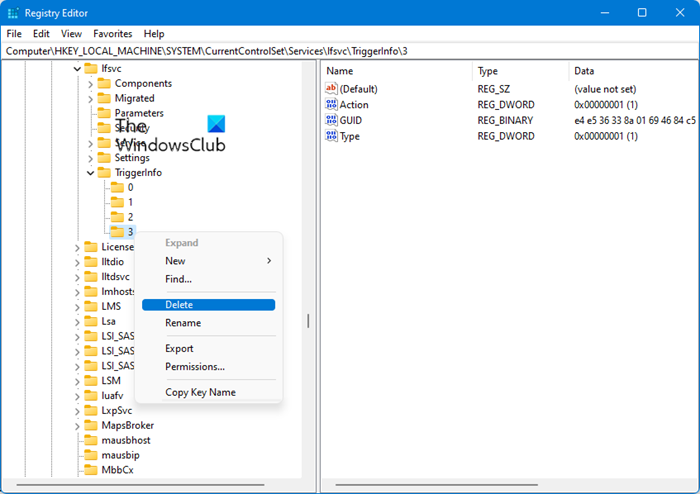Collapse the lfsvc key
The width and height of the screenshot is (700, 494).
pos(77,69)
